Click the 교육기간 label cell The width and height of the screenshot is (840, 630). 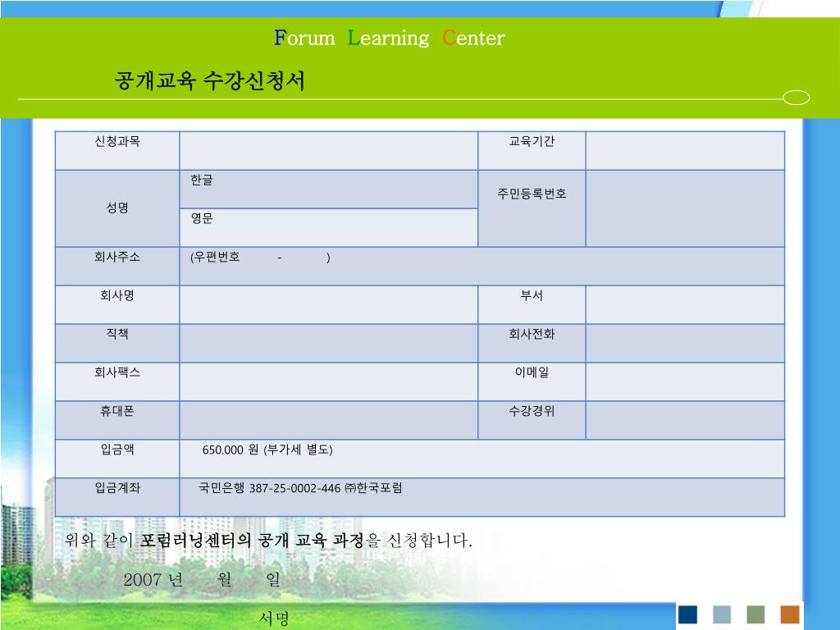click(x=532, y=151)
